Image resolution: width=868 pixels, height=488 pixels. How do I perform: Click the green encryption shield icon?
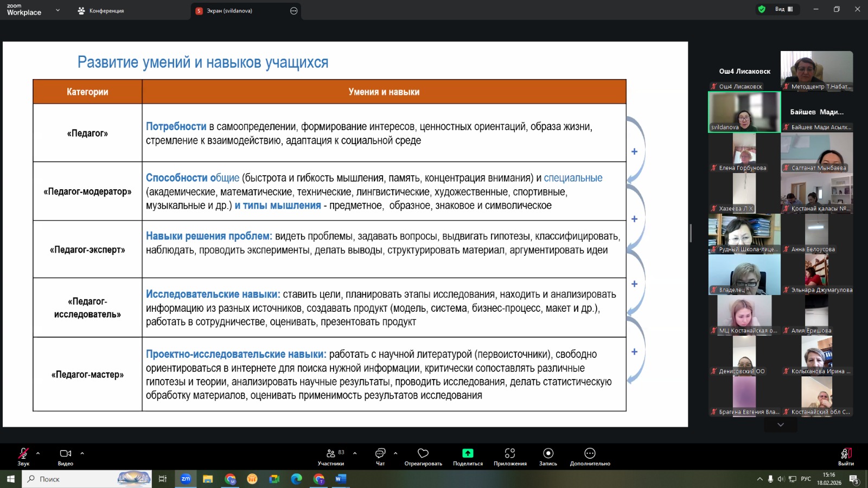coord(762,9)
